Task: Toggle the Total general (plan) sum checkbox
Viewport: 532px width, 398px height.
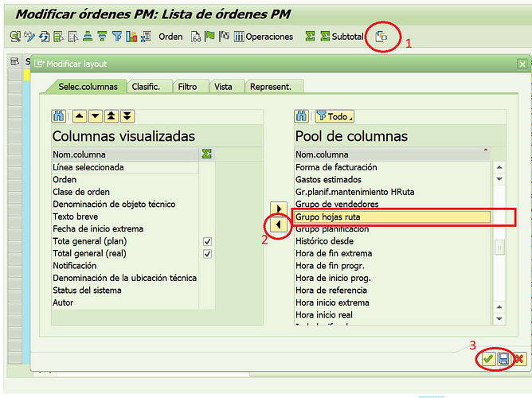Action: click(207, 241)
